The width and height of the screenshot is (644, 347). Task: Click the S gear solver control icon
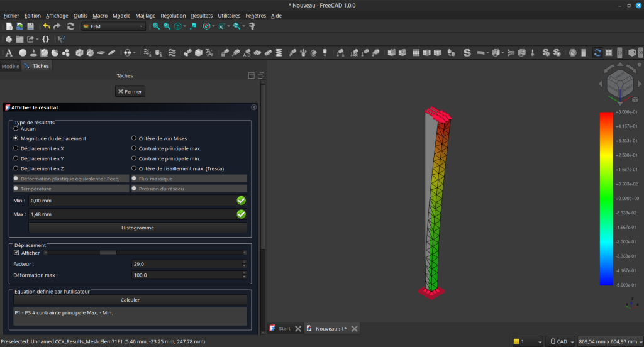coord(546,53)
